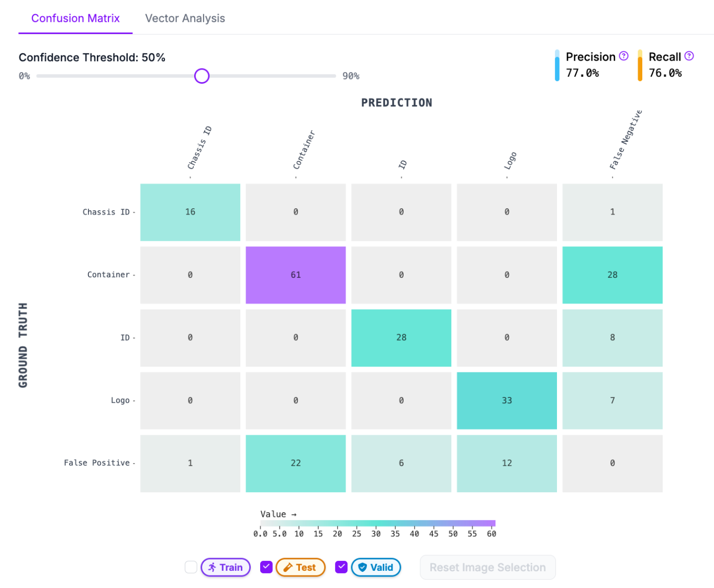Select the Container correct prediction cell showing 61
Image resolution: width=714 pixels, height=588 pixels.
point(296,275)
